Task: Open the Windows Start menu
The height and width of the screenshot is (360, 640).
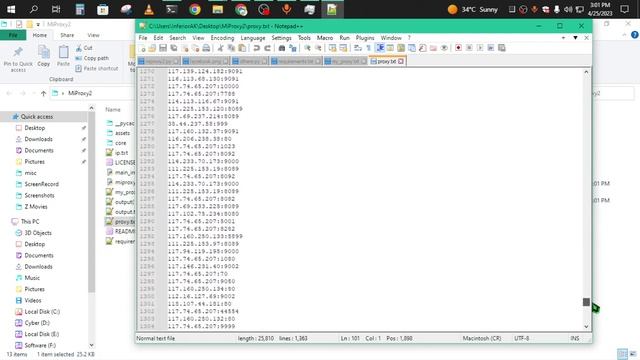Action: [x=11, y=9]
